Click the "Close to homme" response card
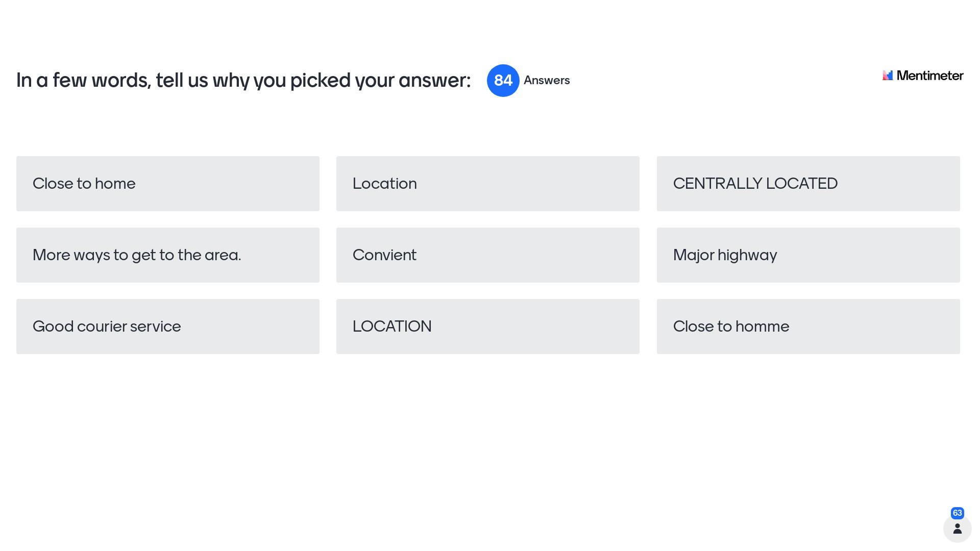Image resolution: width=980 pixels, height=551 pixels. tap(808, 327)
